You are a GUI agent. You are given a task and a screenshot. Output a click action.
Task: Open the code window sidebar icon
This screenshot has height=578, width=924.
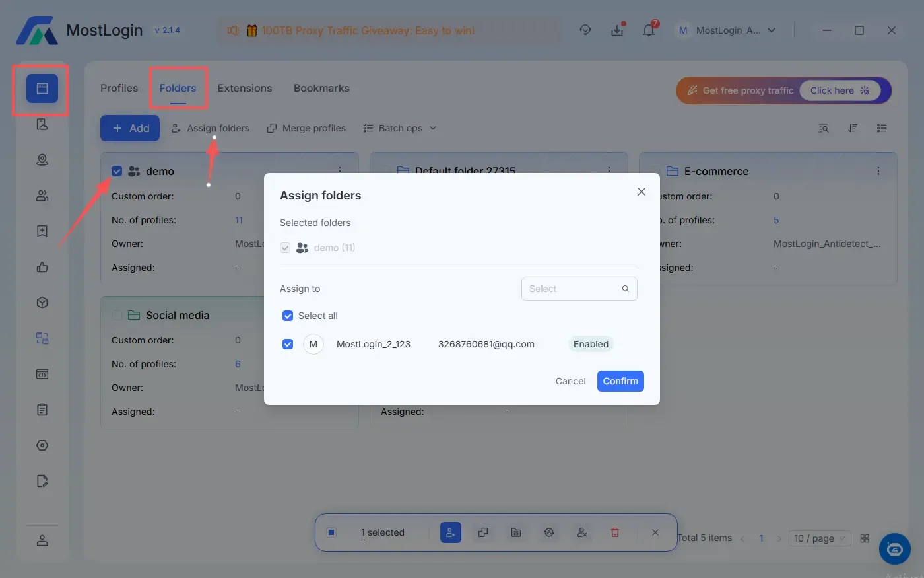tap(42, 374)
